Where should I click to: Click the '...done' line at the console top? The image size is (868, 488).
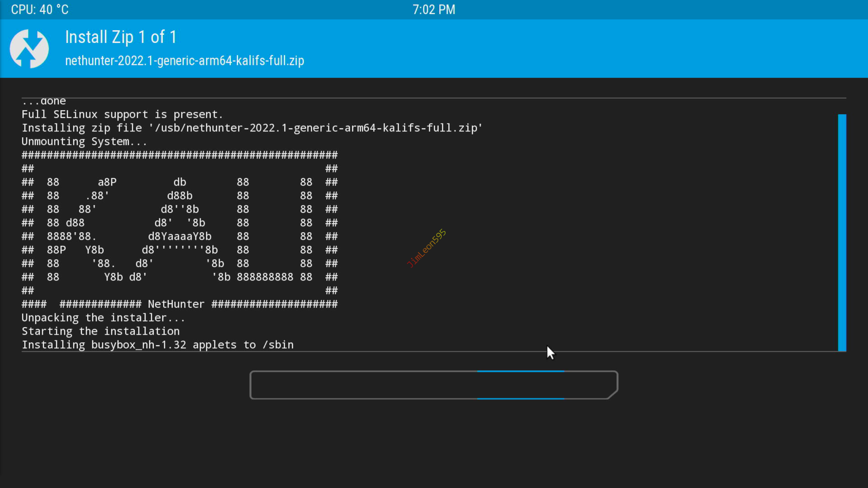click(x=44, y=101)
